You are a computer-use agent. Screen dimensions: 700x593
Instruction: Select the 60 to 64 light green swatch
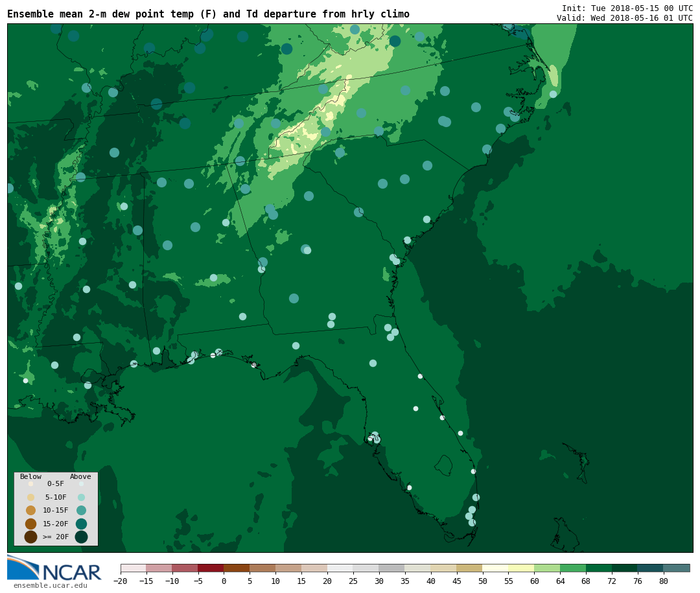click(547, 568)
